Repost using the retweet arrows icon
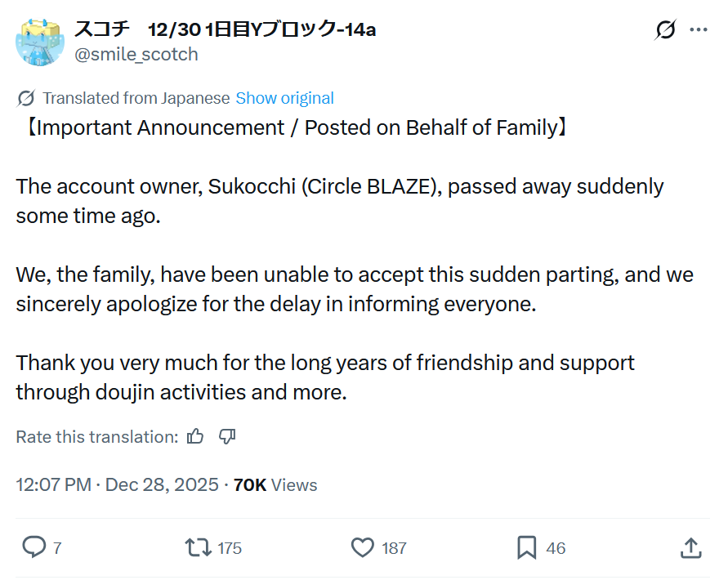 click(x=199, y=547)
